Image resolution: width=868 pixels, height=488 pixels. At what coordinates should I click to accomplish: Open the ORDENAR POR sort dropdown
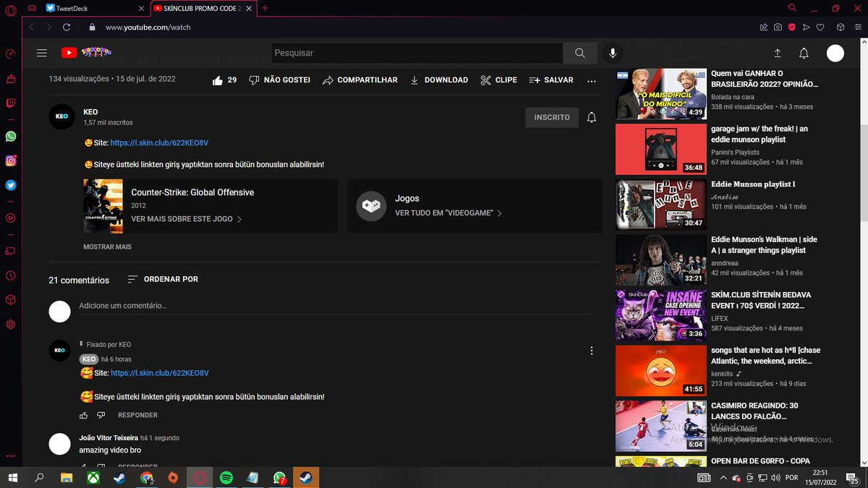click(x=162, y=279)
